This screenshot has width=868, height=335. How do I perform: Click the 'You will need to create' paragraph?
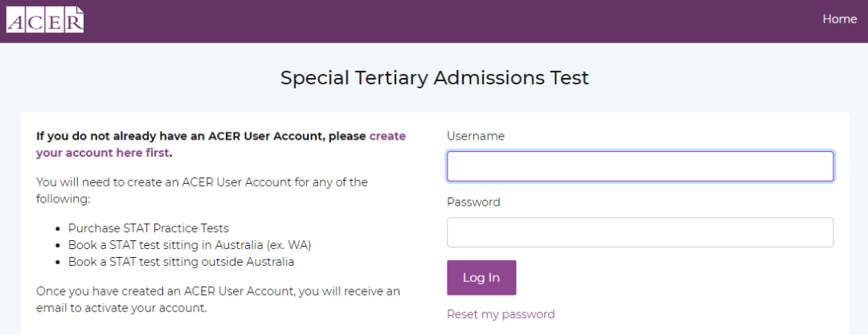point(202,190)
